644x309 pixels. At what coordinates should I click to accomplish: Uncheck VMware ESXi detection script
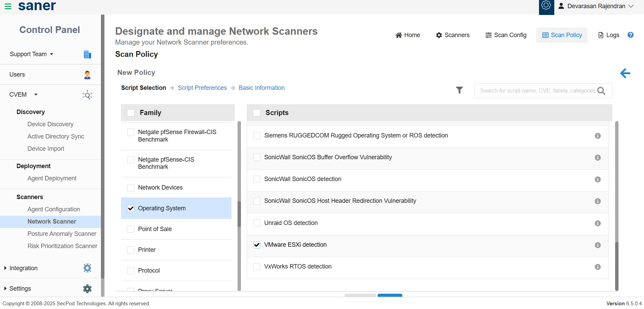[257, 245]
